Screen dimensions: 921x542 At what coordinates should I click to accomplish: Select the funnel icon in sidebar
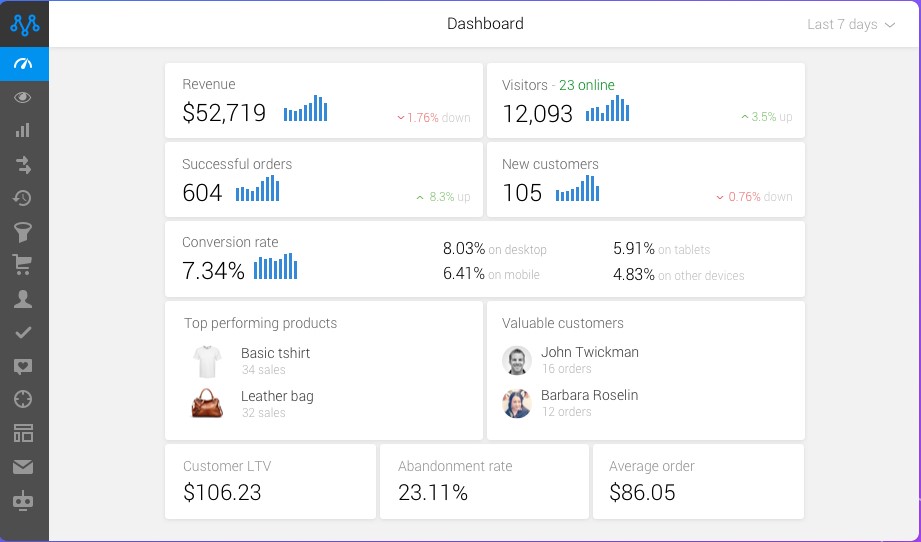tap(24, 232)
